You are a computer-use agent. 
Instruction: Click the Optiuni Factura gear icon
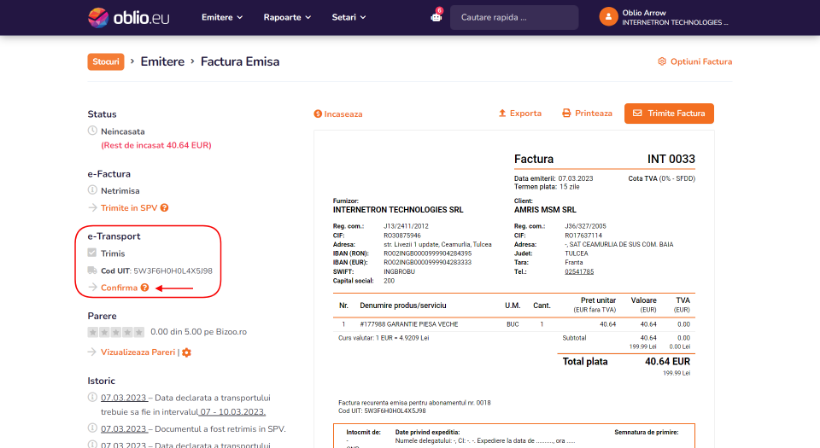(x=662, y=62)
